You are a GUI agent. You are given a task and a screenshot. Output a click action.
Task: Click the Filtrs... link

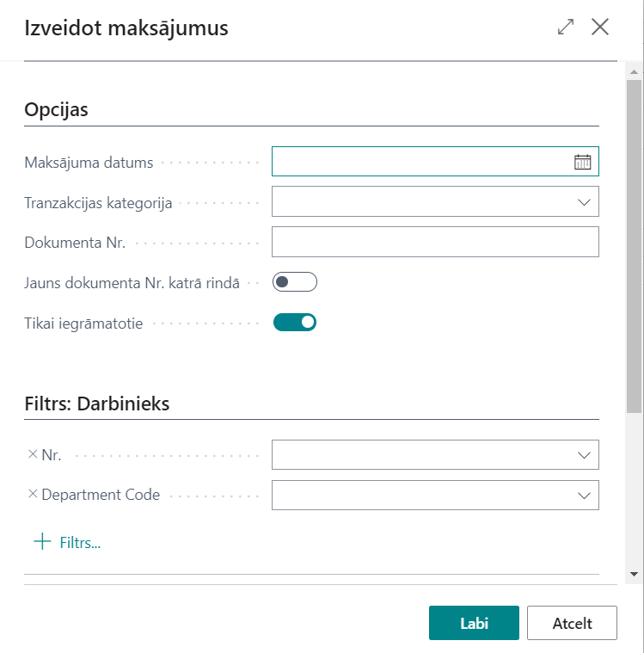pos(80,543)
